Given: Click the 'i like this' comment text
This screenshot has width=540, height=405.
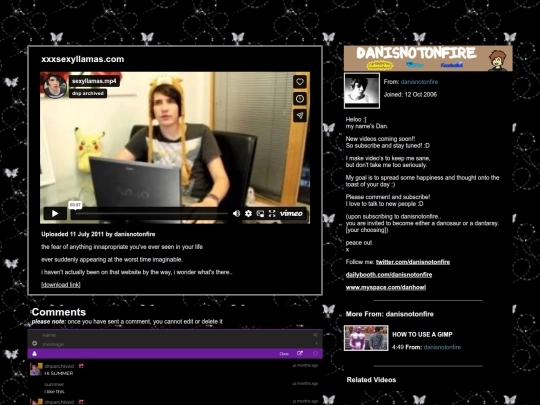Looking at the screenshot, I should 54,392.
